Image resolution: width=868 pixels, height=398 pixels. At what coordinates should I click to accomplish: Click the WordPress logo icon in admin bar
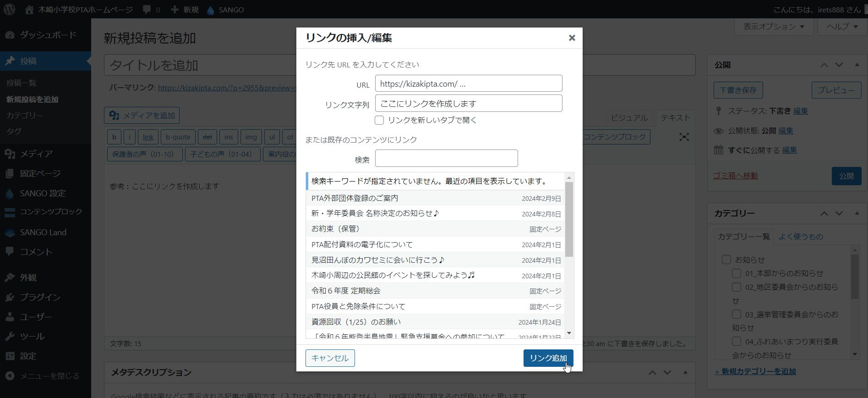pyautogui.click(x=9, y=10)
